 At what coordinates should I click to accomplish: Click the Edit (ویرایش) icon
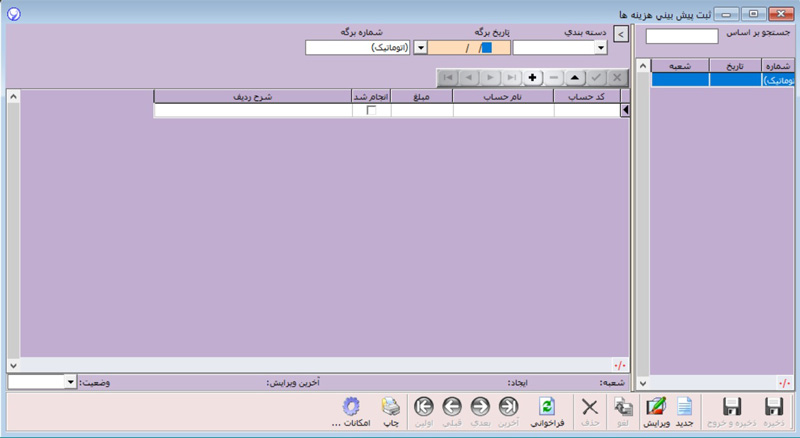[x=656, y=409]
